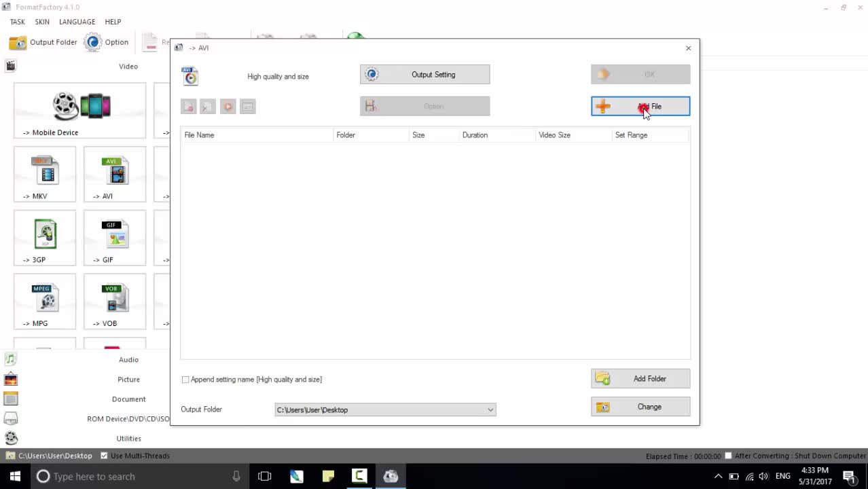The width and height of the screenshot is (868, 489).
Task: Select the VOB conversion icon
Action: (x=115, y=302)
